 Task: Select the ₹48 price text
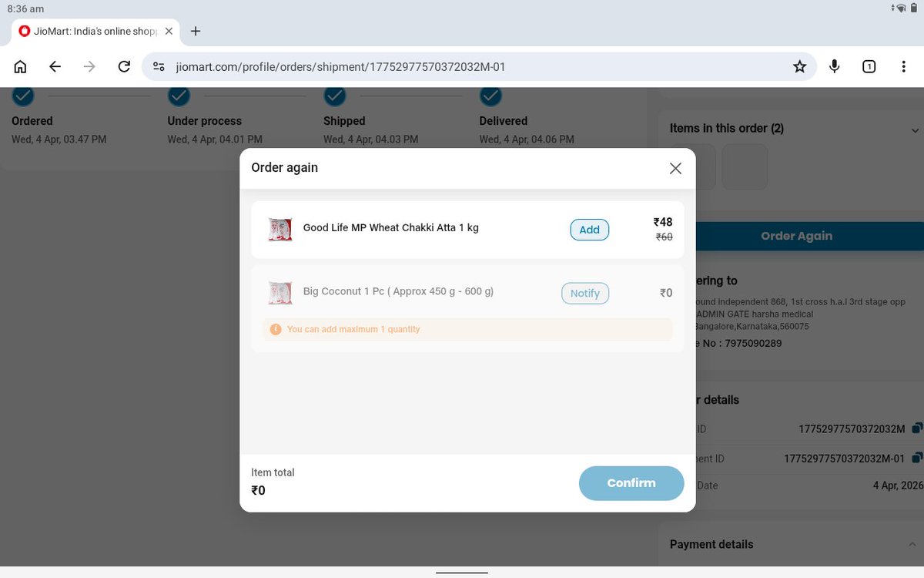[663, 222]
